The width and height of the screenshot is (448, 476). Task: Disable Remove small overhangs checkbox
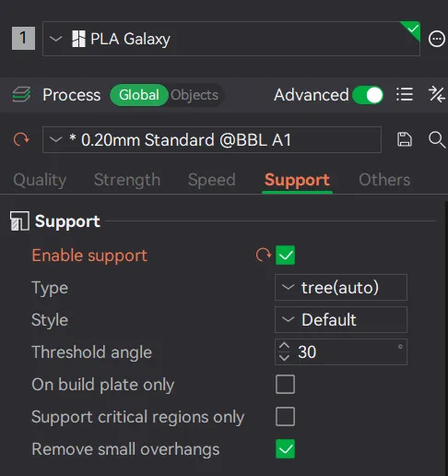(x=285, y=449)
